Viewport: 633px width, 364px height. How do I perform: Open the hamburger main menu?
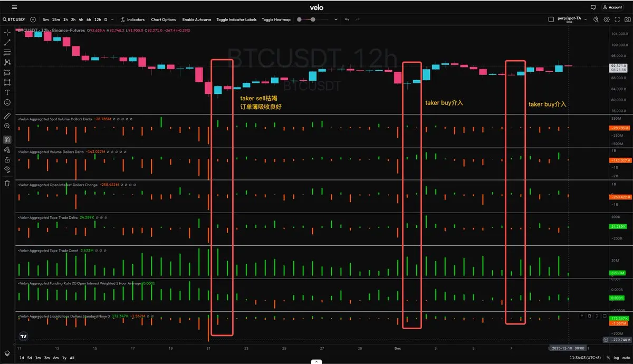click(x=14, y=7)
